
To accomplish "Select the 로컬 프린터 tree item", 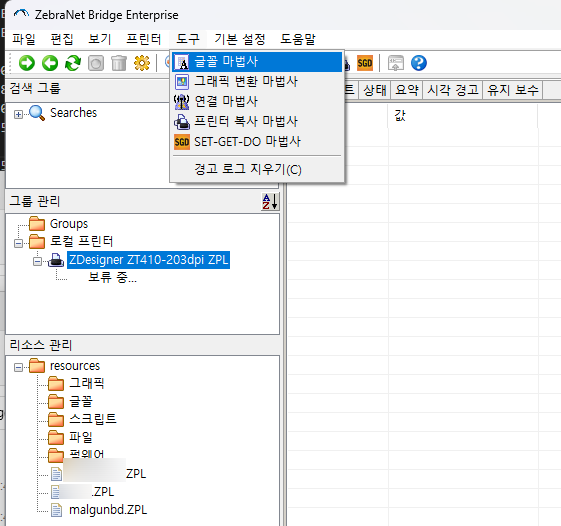I will (81, 242).
